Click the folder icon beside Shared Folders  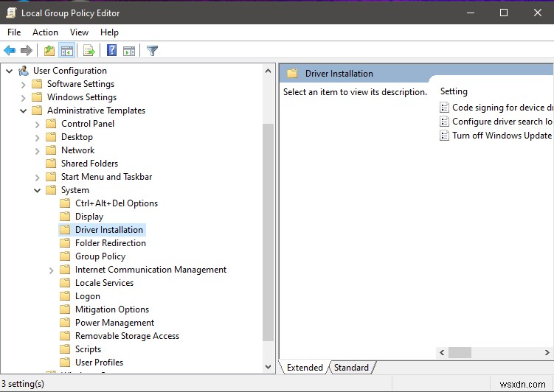tap(51, 164)
